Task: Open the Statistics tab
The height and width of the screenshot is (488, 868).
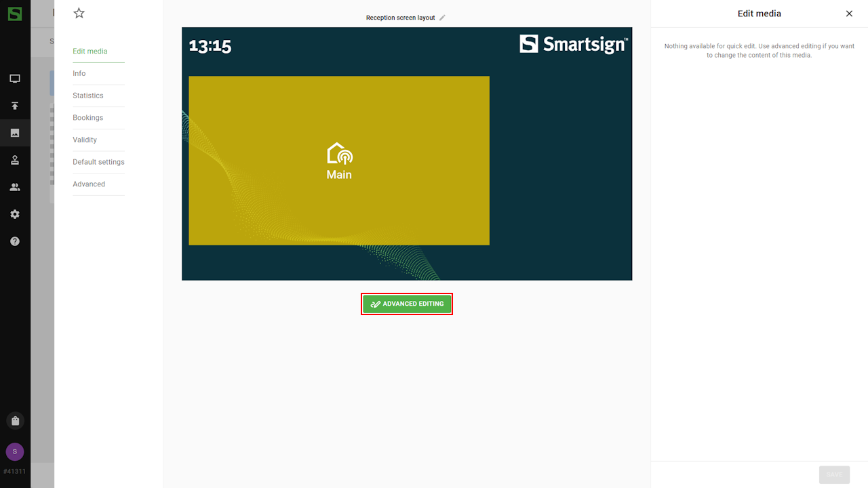Action: click(x=88, y=96)
